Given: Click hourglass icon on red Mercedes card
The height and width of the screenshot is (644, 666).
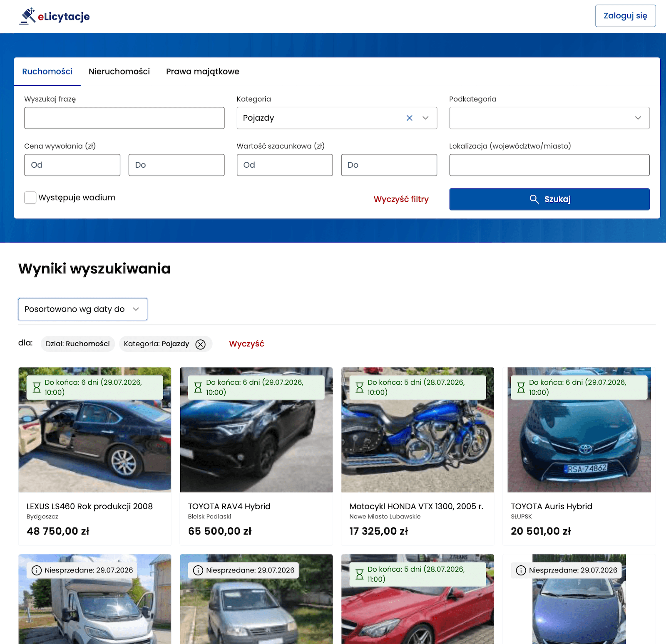Looking at the screenshot, I should pyautogui.click(x=360, y=575).
